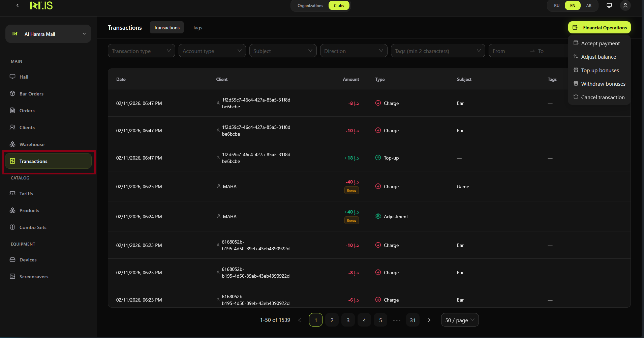Navigate to the Clients page
644x338 pixels.
tap(27, 127)
